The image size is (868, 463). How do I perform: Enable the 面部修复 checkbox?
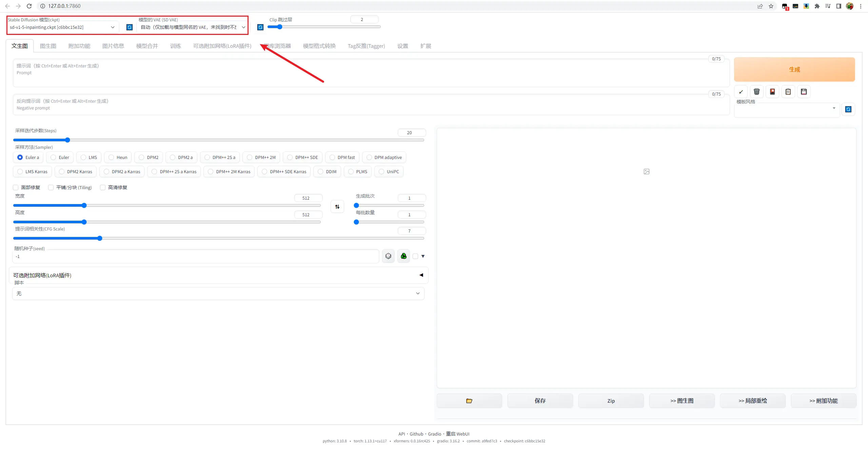pos(16,187)
